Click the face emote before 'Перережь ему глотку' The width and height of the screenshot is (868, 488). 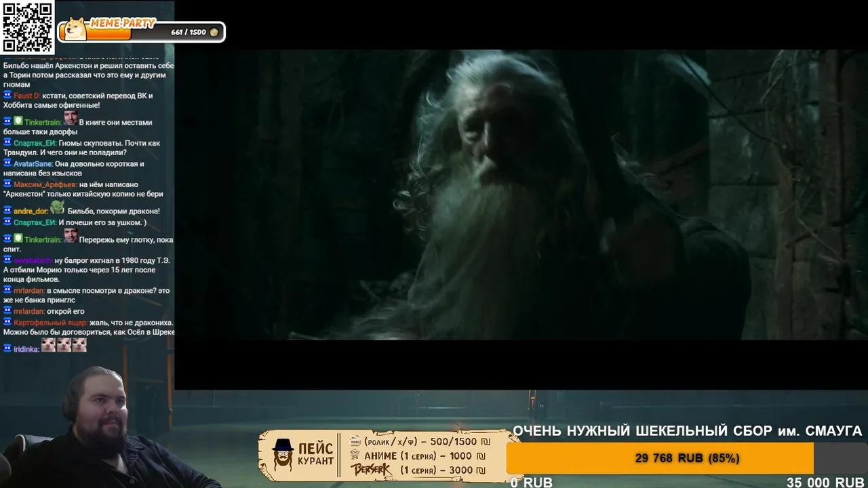tap(71, 236)
